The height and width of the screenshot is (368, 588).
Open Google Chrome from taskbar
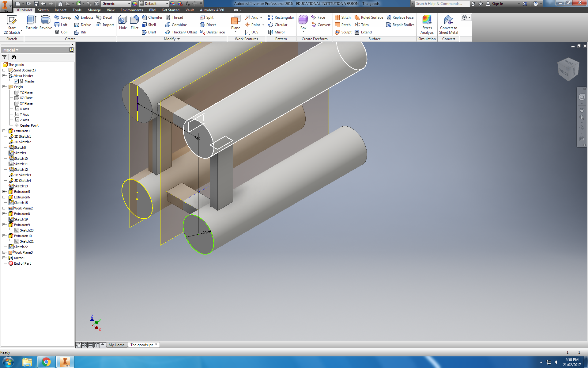pyautogui.click(x=46, y=362)
